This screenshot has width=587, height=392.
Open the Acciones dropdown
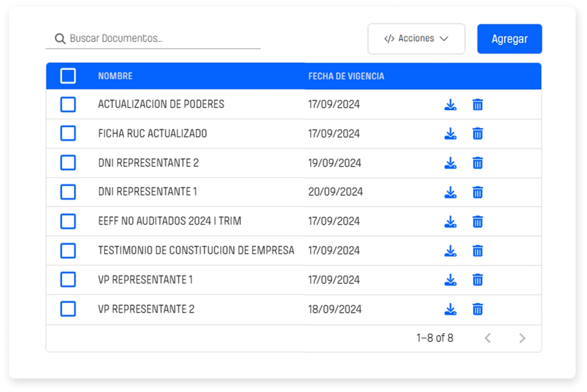click(416, 38)
